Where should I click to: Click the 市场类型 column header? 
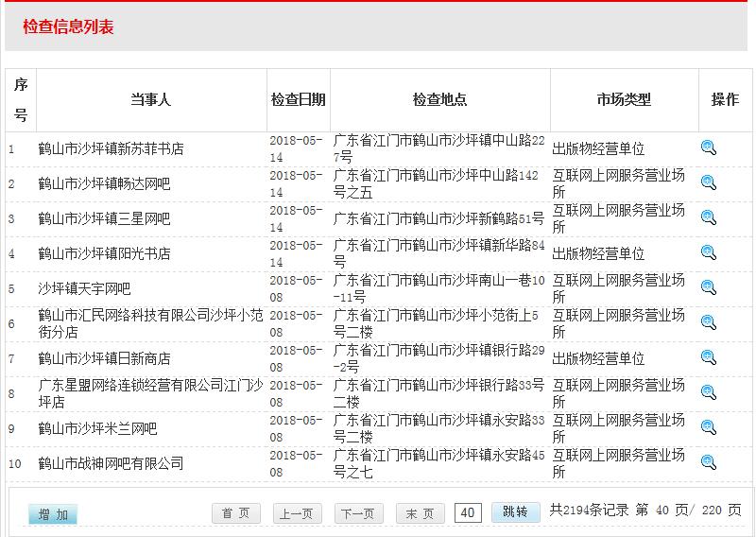tap(624, 100)
